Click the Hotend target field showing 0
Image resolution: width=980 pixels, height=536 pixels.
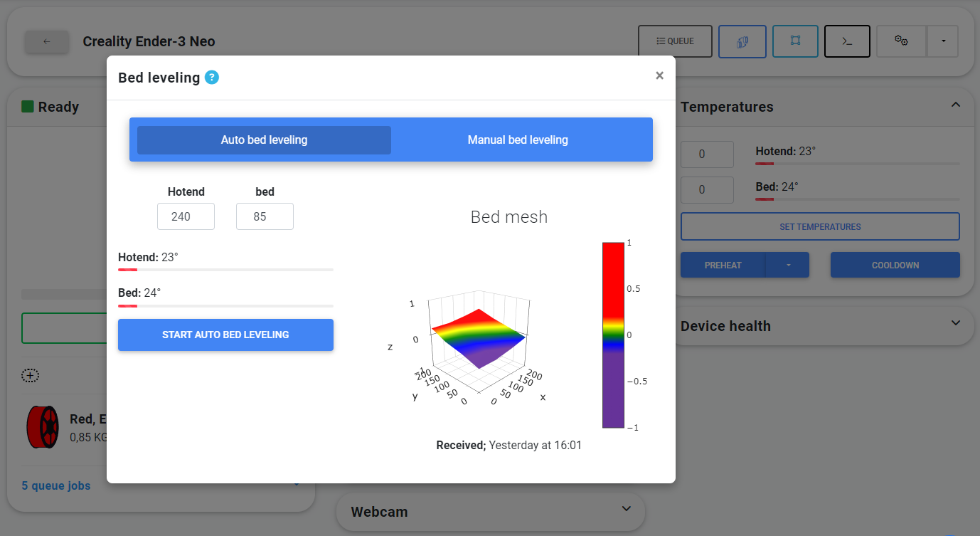coord(707,154)
